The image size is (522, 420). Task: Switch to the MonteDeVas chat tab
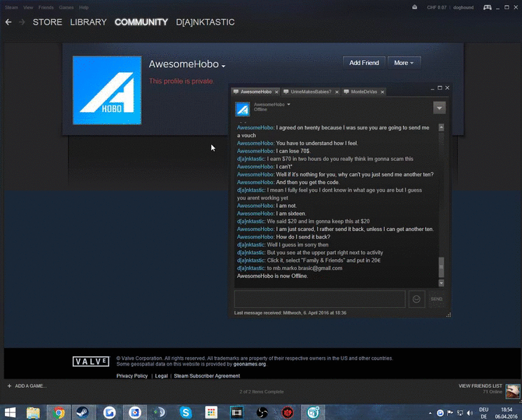[x=364, y=92]
